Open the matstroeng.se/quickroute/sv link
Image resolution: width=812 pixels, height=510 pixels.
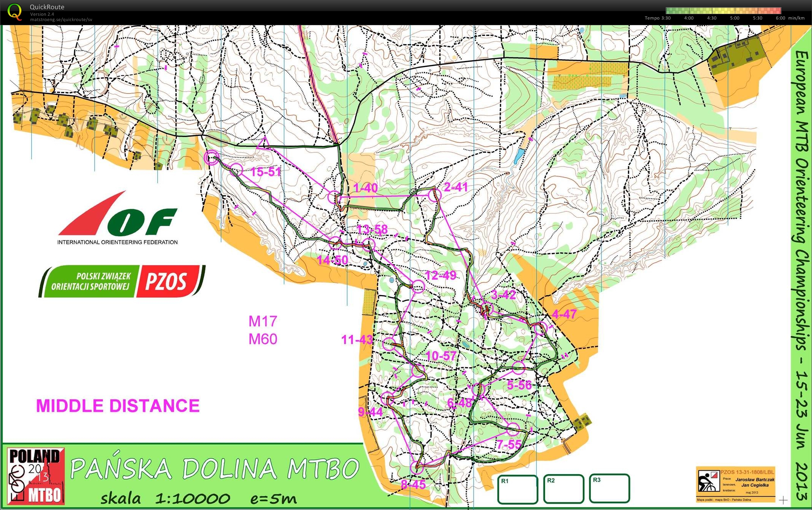[61, 19]
